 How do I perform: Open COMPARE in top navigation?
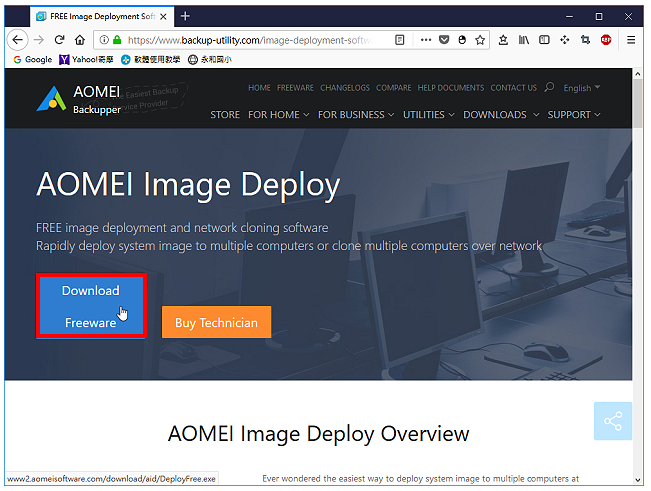394,88
